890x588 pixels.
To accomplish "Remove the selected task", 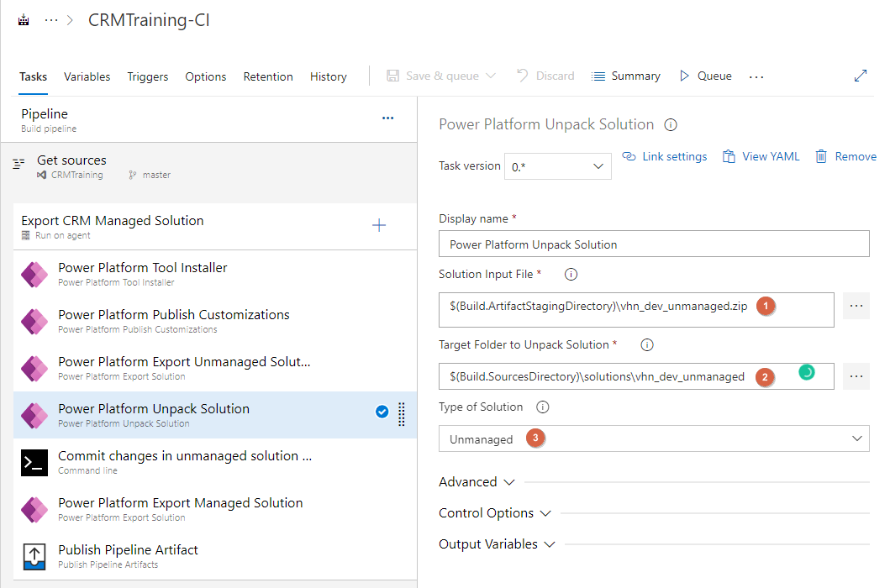I will pos(845,156).
